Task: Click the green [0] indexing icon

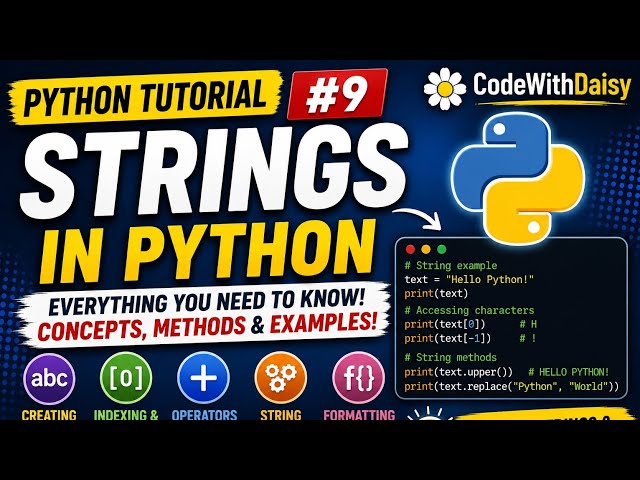Action: click(126, 378)
